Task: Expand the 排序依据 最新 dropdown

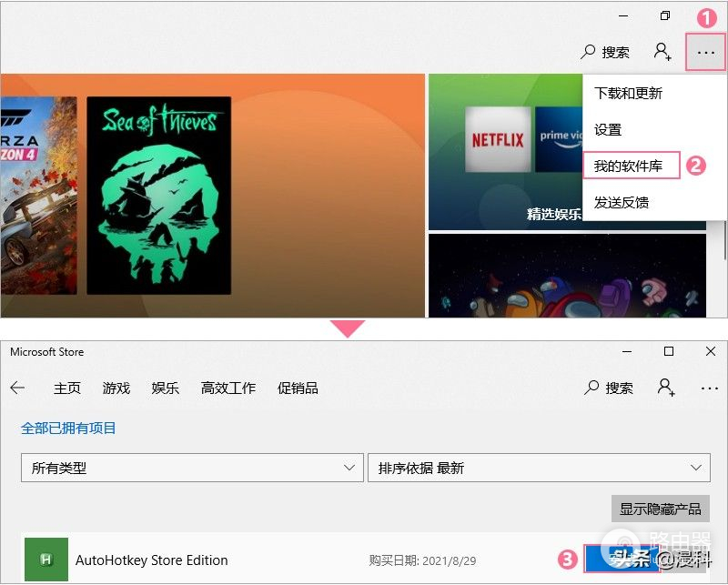Action: point(539,468)
